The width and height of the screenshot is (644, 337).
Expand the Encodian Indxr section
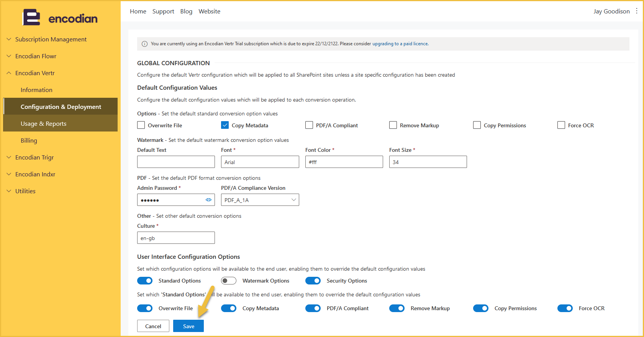[61, 174]
